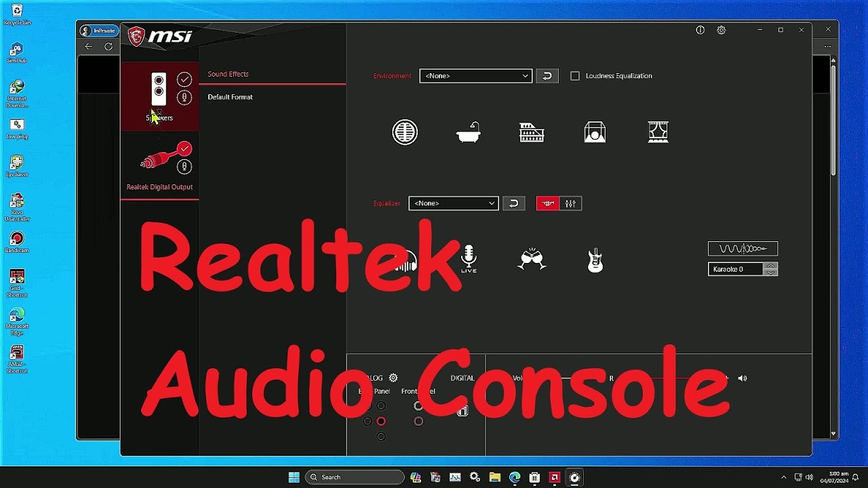
Task: Select the Realtek Digital Output device
Action: click(x=159, y=163)
